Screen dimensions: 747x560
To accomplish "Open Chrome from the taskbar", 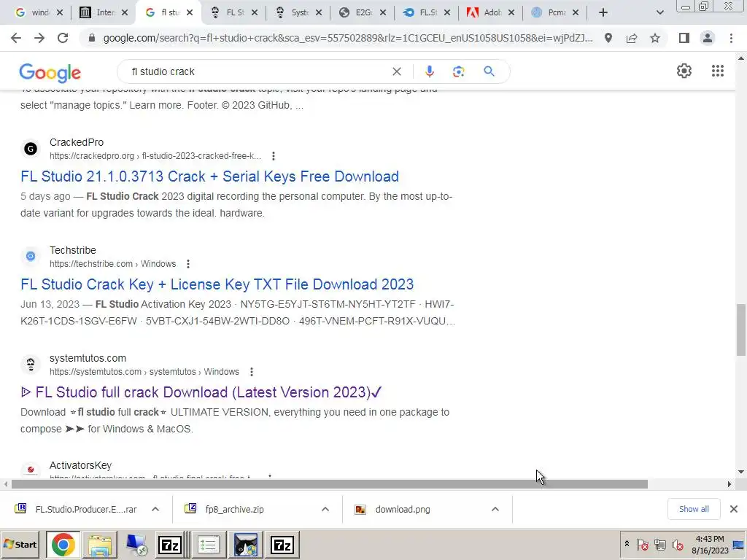I will 63,545.
